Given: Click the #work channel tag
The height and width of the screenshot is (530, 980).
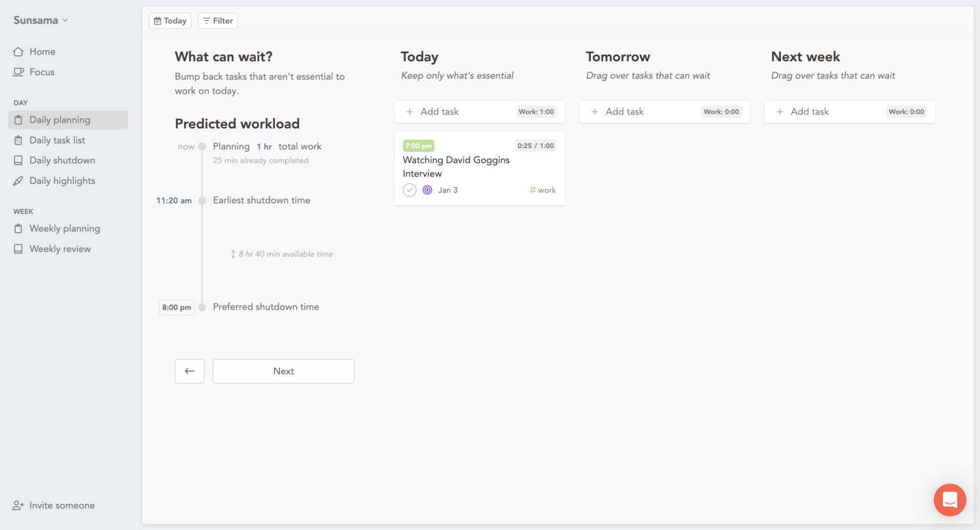Looking at the screenshot, I should pyautogui.click(x=543, y=190).
